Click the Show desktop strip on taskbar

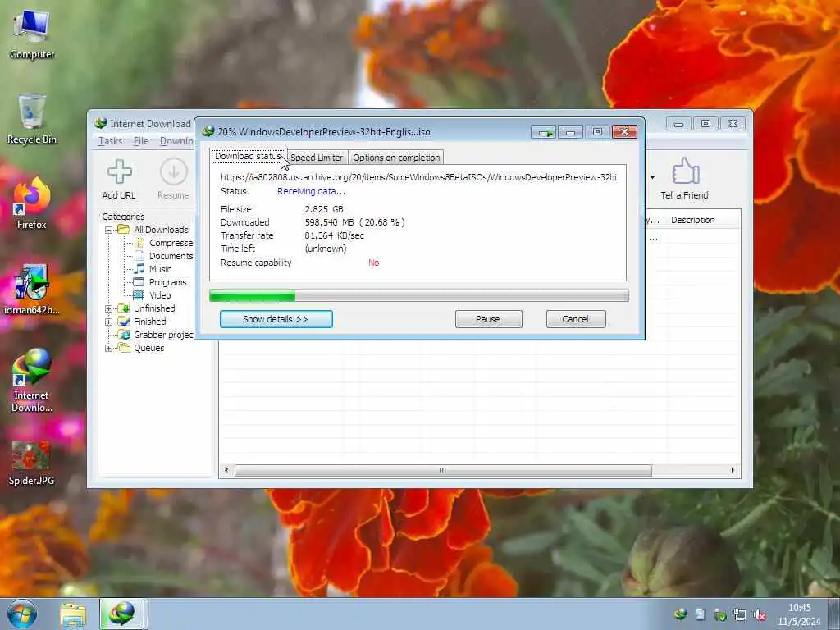click(x=834, y=614)
